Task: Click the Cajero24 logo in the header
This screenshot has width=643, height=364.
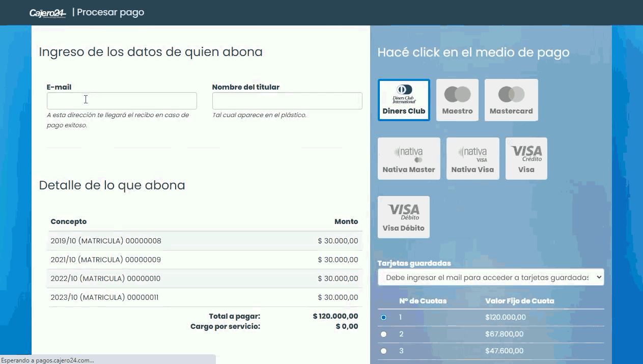Action: coord(48,13)
